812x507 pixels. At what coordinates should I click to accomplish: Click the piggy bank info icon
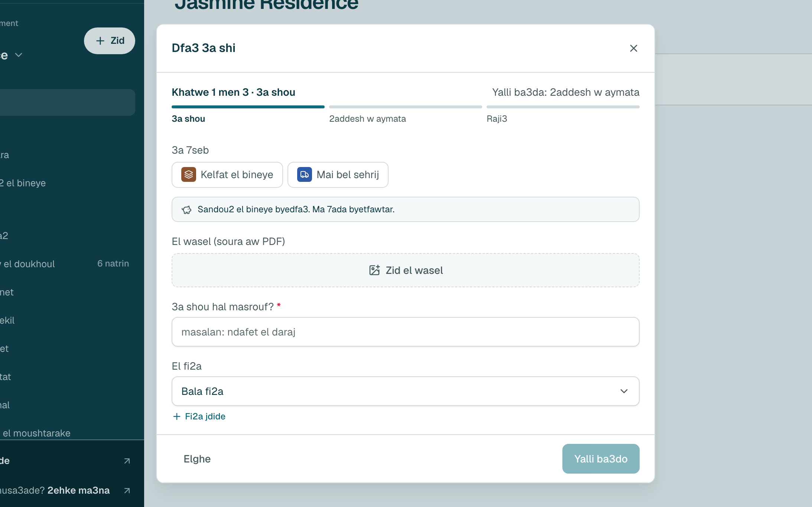click(x=186, y=210)
